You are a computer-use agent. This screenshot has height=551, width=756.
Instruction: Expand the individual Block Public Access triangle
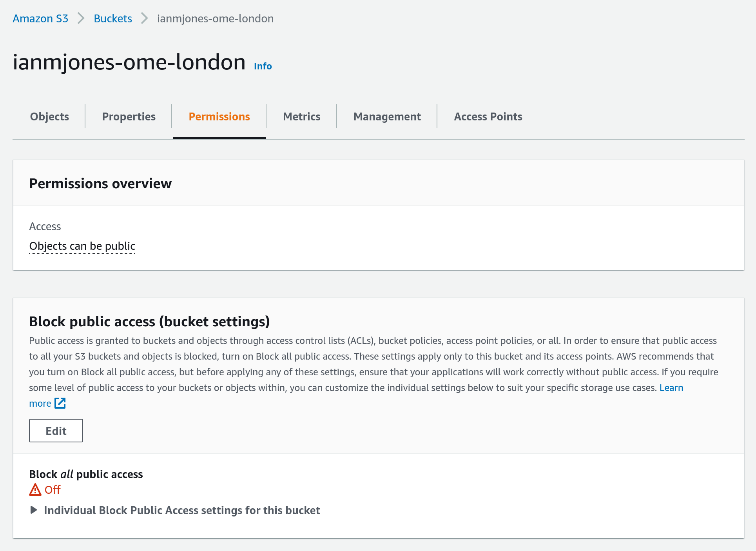pos(34,510)
